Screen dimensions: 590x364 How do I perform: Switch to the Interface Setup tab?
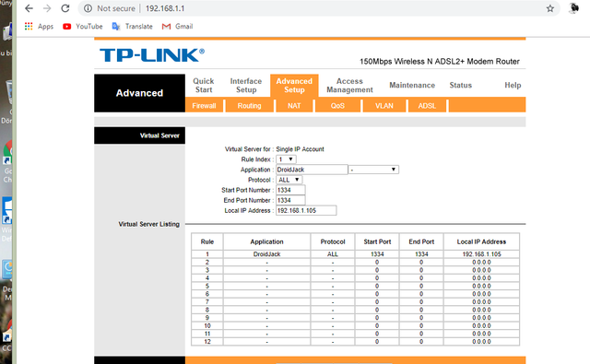pos(246,86)
